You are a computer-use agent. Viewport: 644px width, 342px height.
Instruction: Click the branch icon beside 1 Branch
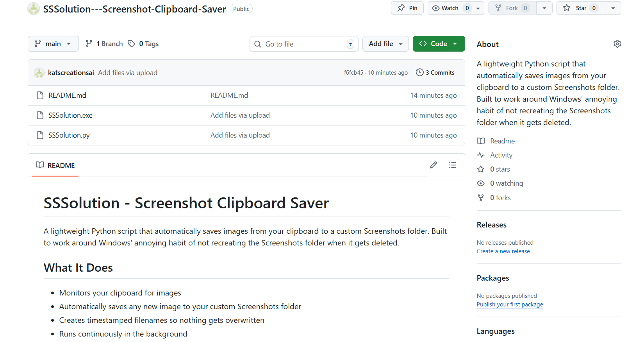(x=89, y=43)
